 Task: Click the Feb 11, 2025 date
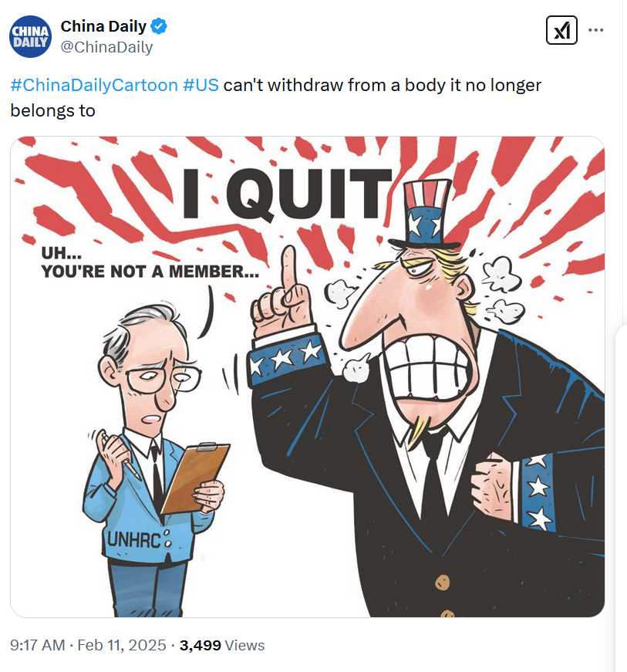coord(122,645)
